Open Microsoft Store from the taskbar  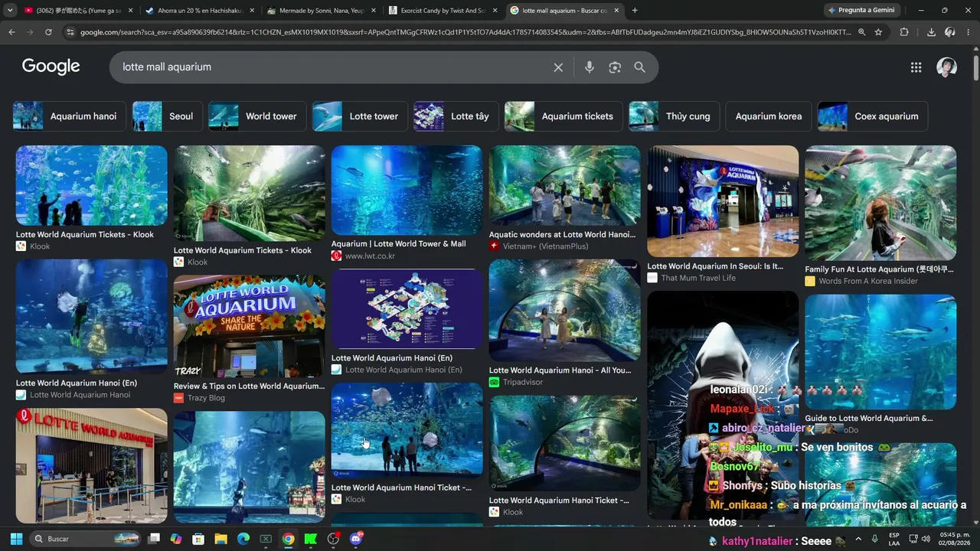pyautogui.click(x=198, y=539)
